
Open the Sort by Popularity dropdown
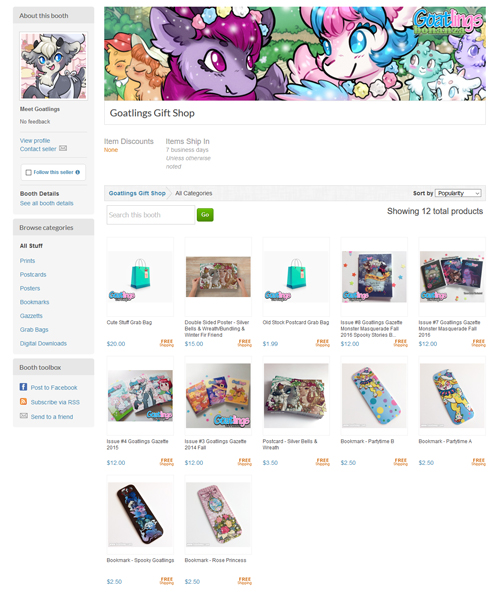[x=458, y=193]
